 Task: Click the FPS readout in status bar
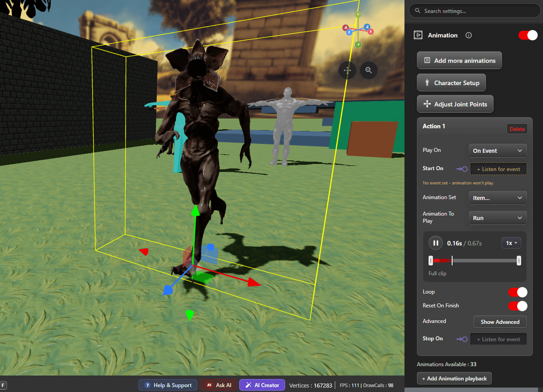349,385
